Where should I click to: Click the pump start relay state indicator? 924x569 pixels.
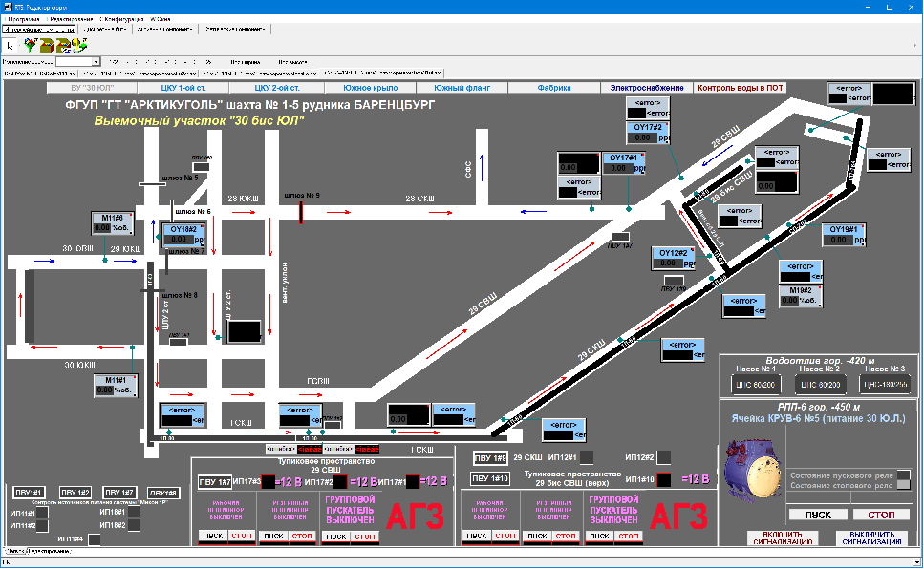(903, 475)
